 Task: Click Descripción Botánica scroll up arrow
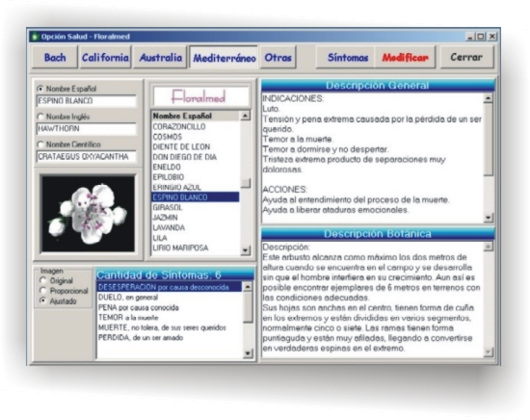point(489,247)
